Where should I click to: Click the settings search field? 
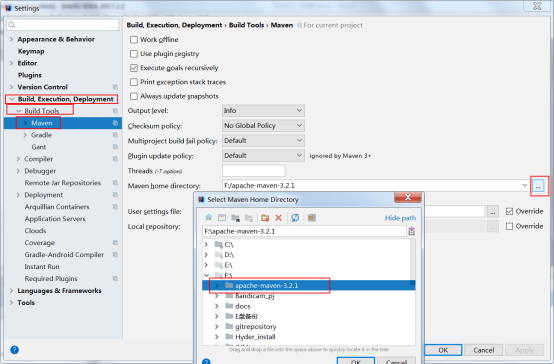pyautogui.click(x=63, y=25)
